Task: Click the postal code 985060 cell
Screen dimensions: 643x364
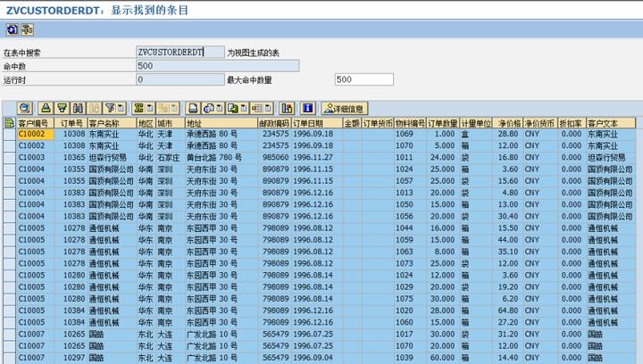Action: click(274, 158)
